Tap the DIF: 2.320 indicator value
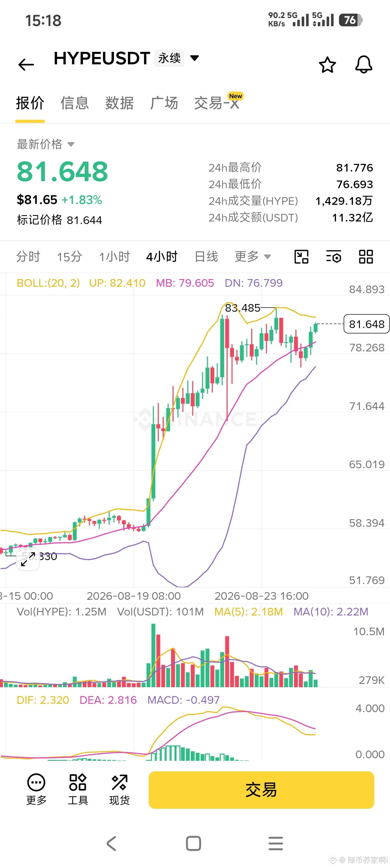The height and width of the screenshot is (868, 390). [43, 700]
